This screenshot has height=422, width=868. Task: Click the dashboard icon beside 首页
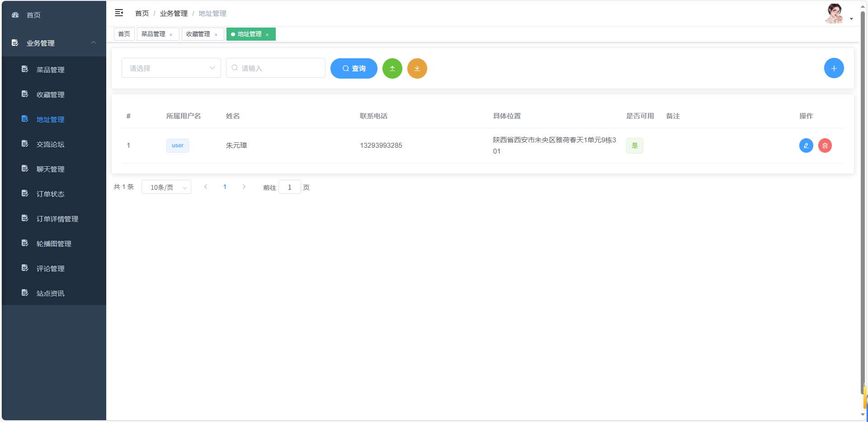(x=15, y=14)
